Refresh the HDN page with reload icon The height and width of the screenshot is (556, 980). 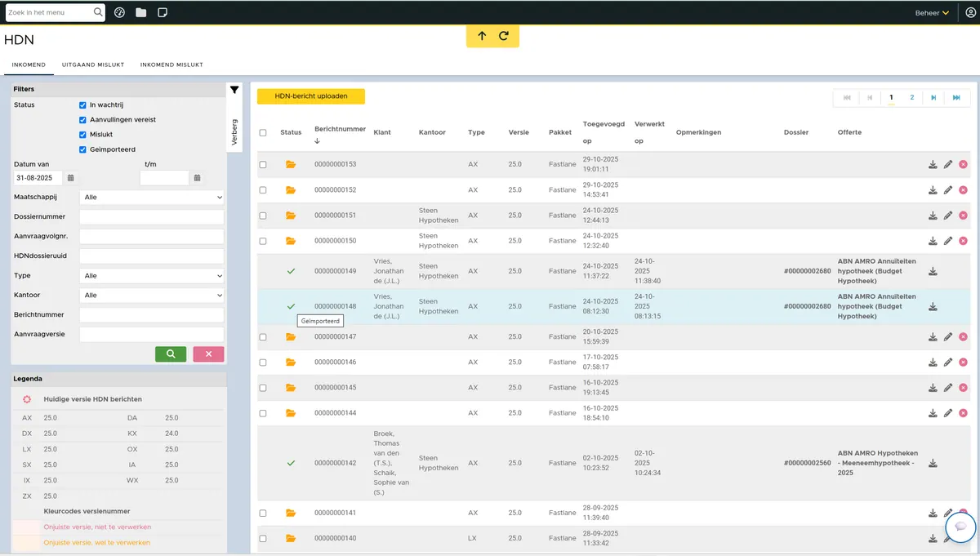[504, 36]
